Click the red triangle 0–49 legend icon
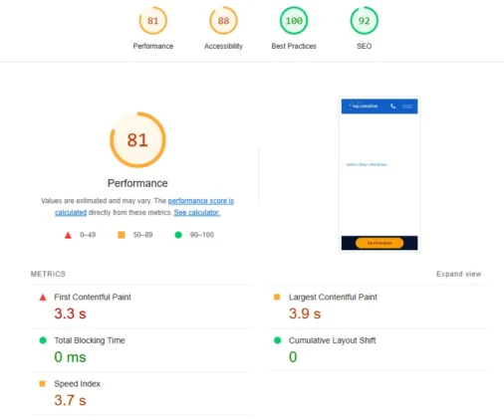The image size is (504, 420). [68, 235]
